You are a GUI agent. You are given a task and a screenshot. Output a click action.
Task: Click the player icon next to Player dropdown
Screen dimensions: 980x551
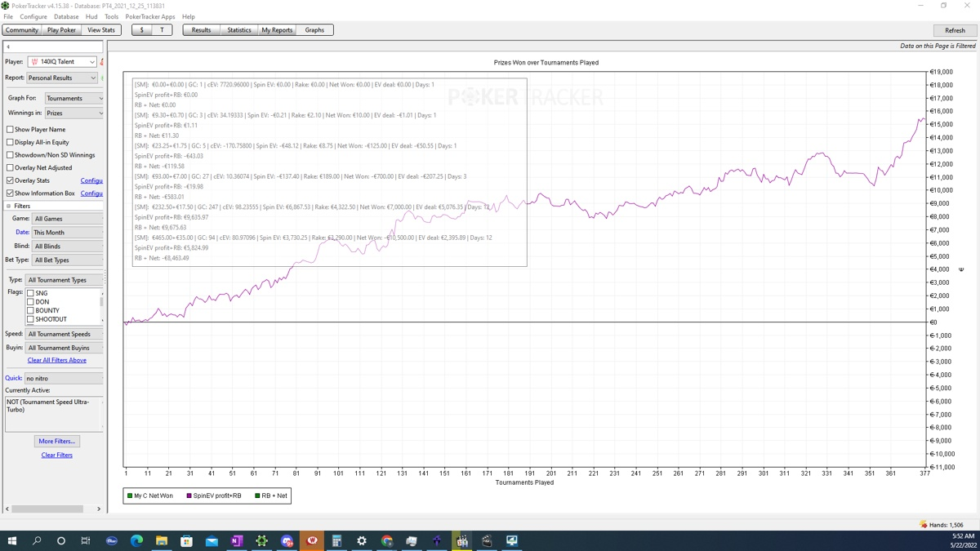coord(102,62)
